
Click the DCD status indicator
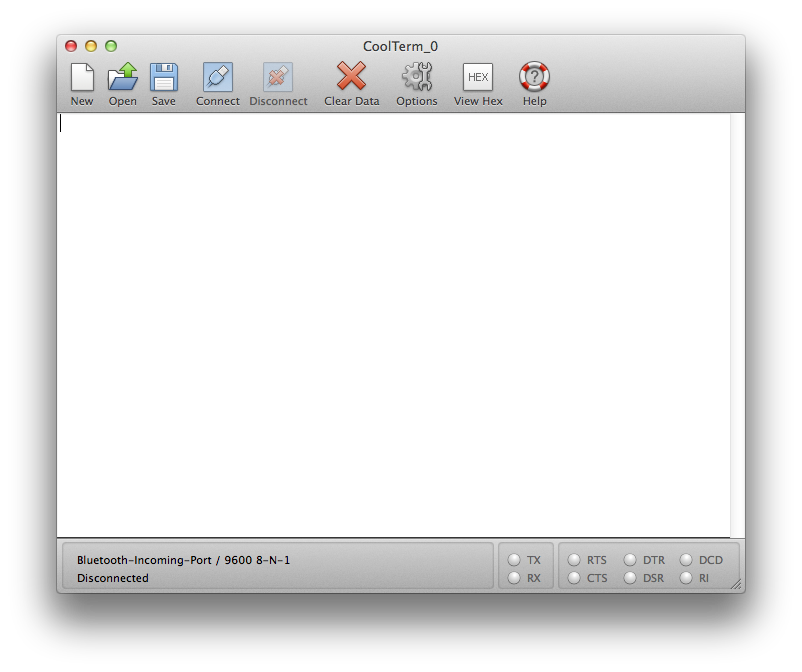686,560
